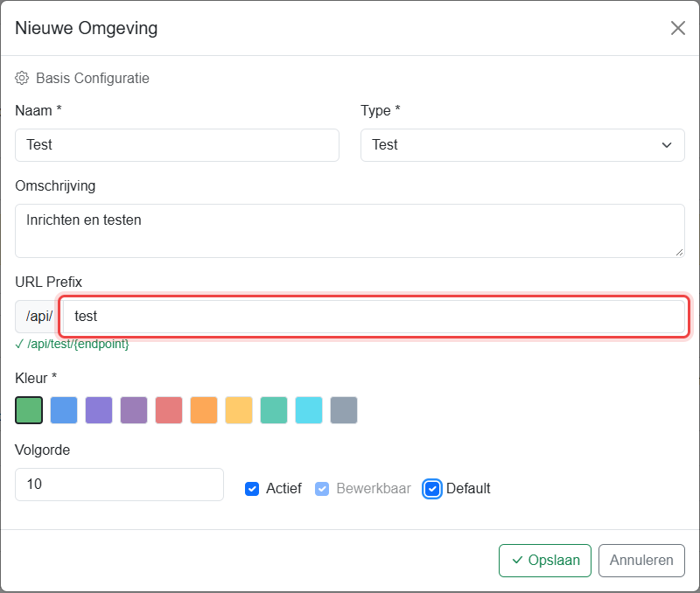Click the Naam input field

[x=178, y=145]
